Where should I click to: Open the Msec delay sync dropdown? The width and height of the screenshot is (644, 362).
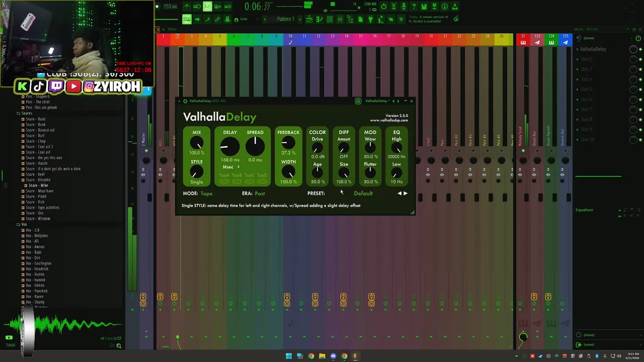(x=230, y=167)
